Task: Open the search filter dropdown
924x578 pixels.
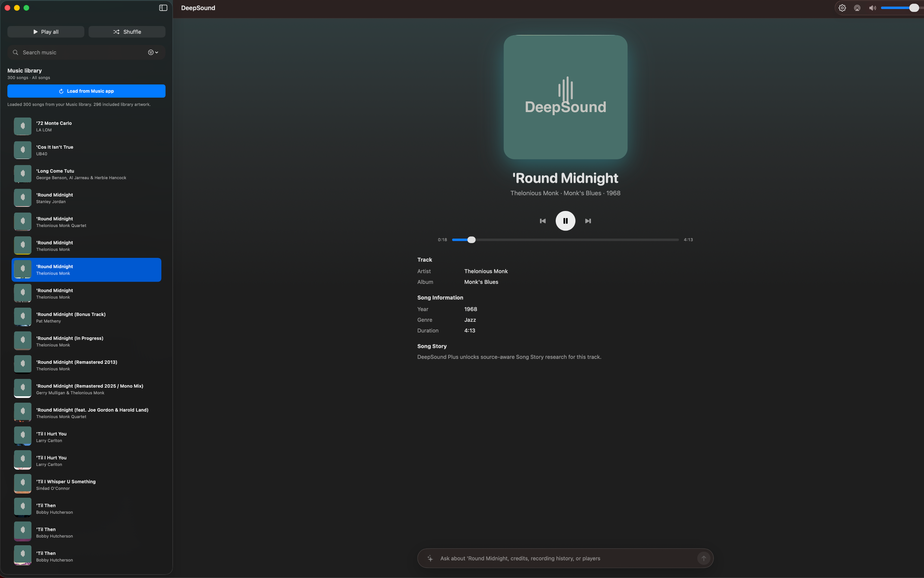Action: (x=153, y=52)
